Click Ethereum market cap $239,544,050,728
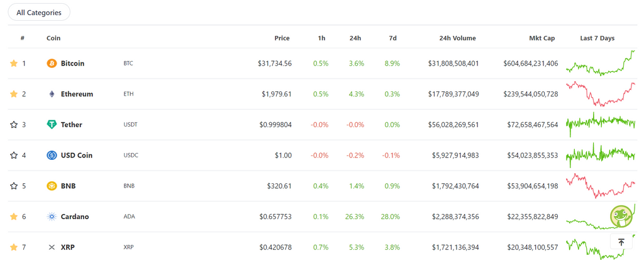The image size is (644, 260). 531,94
